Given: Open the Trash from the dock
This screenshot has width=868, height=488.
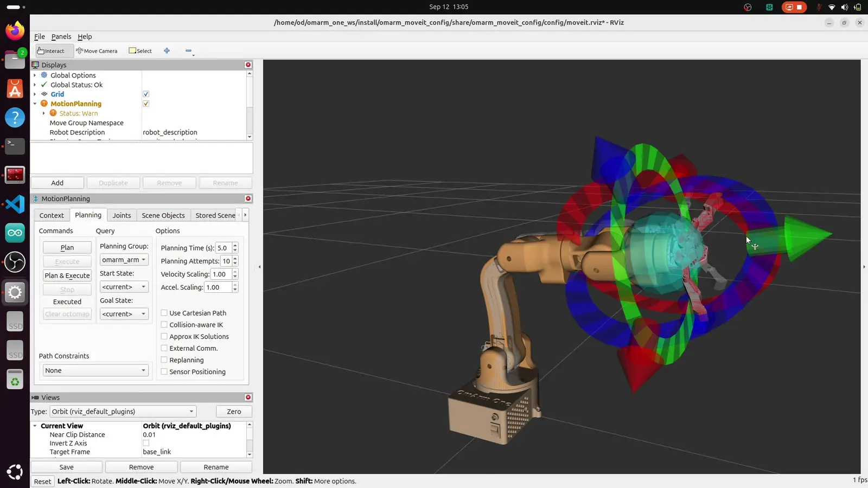Looking at the screenshot, I should 15,380.
